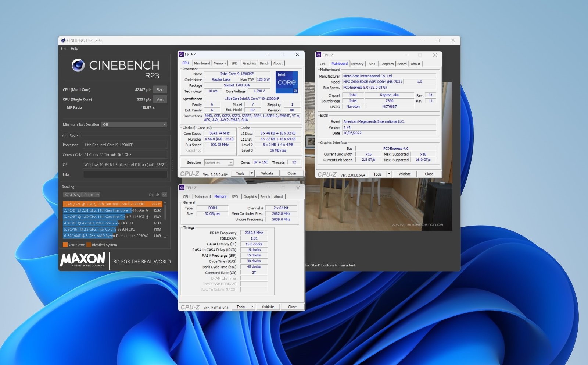Select ranking row Core i9-9880H CPU

pos(112,229)
